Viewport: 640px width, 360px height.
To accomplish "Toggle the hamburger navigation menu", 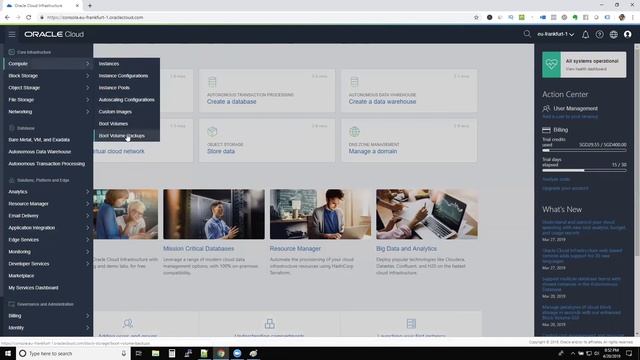I will point(12,34).
